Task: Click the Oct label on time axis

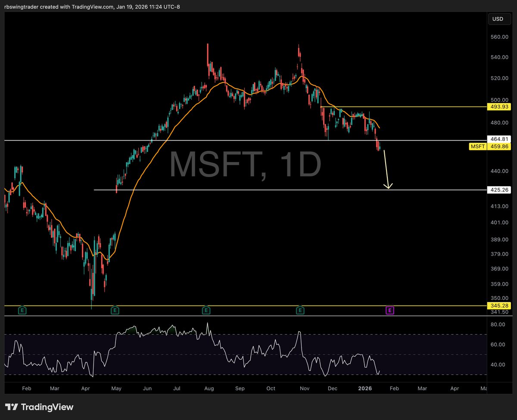Action: pyautogui.click(x=271, y=388)
